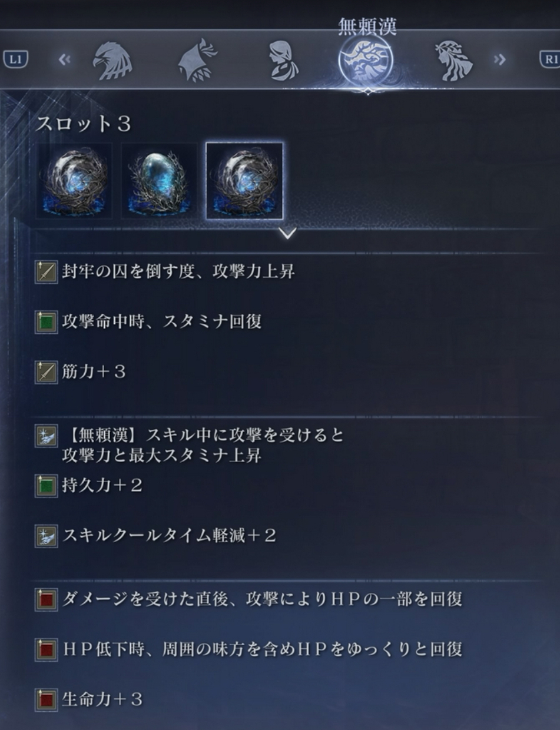Click skill icon beside 【無頼漢】スキル中 effect
Screen dimensions: 560x730
46,436
